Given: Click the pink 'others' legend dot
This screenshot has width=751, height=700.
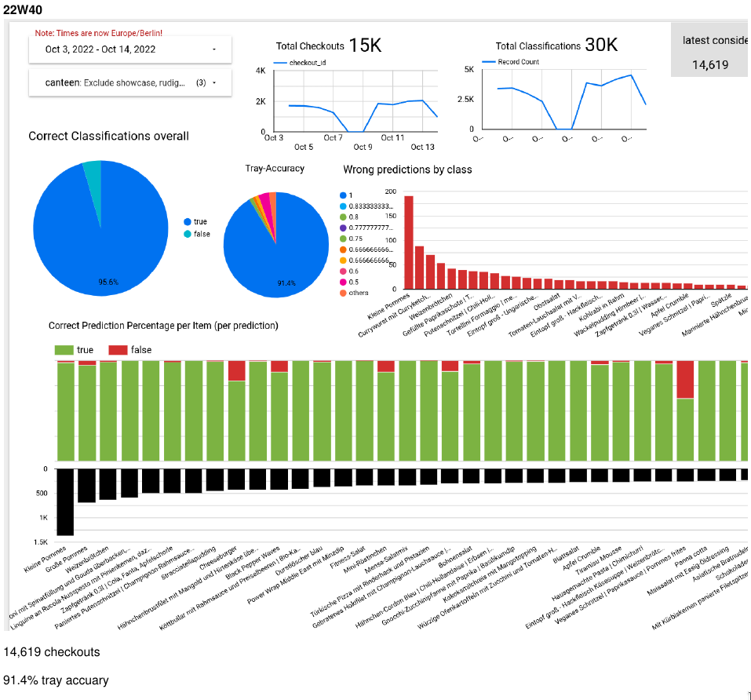Looking at the screenshot, I should click(x=342, y=293).
